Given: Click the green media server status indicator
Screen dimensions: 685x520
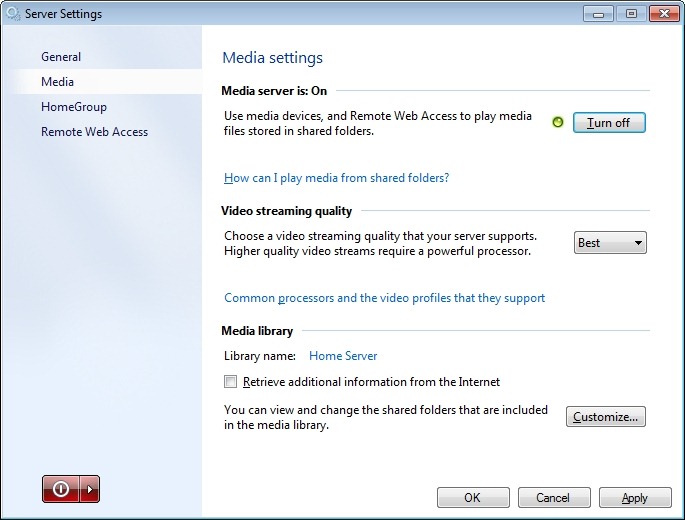Looking at the screenshot, I should click(x=558, y=123).
